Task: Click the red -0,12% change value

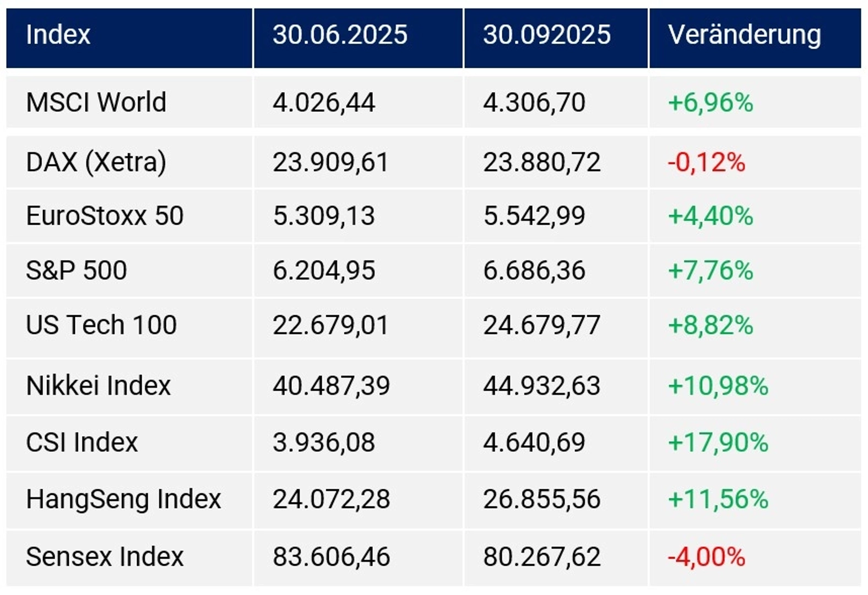Action: [x=706, y=163]
